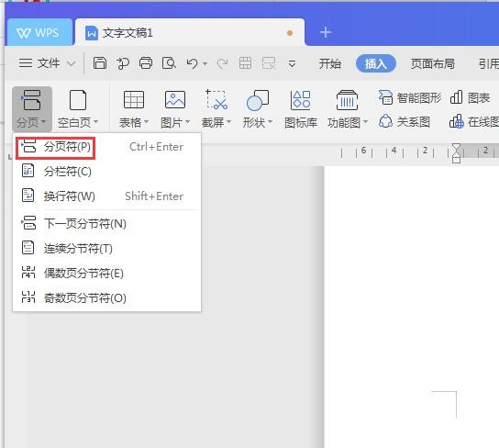The width and height of the screenshot is (499, 448).
Task: Choose 奇数页分节符(O) odd page break
Action: [x=107, y=297]
